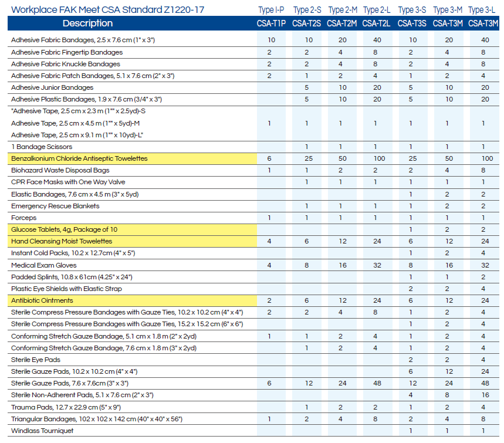Click Type 3-S value 1 in Windlass Tourniquet row
The height and width of the screenshot is (443, 504).
411,431
